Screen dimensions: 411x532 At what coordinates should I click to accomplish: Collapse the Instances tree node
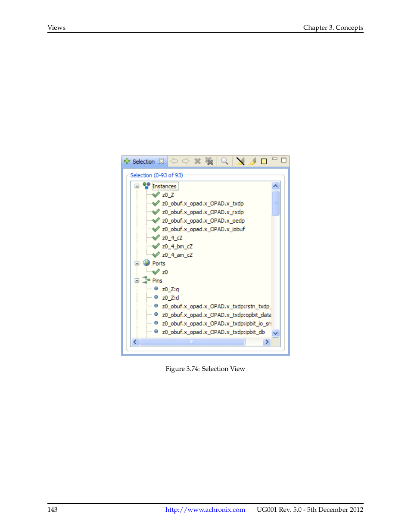[137, 186]
